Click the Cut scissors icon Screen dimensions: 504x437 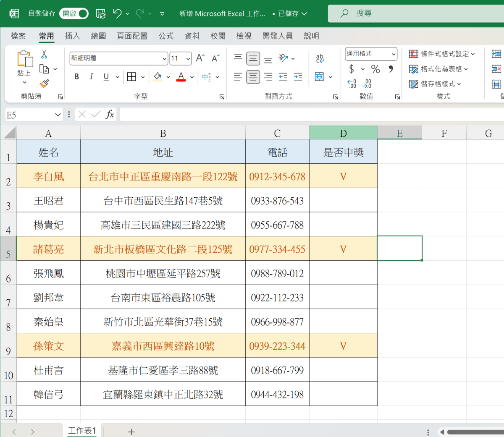pyautogui.click(x=44, y=55)
